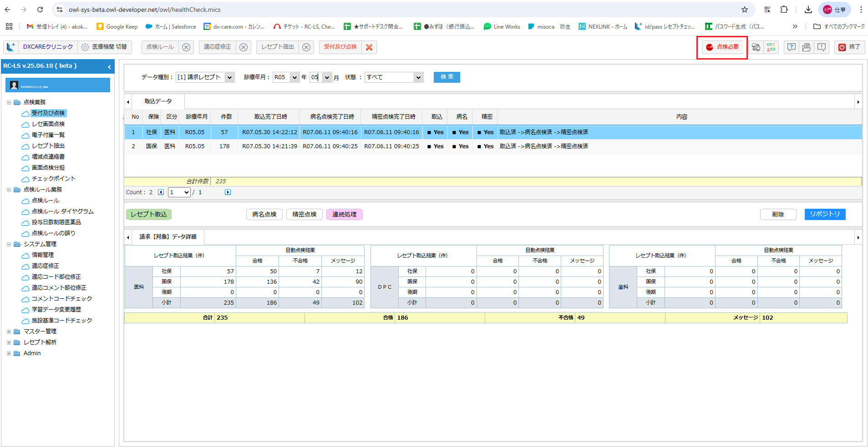
Task: Click left arrow beside 取込データ tab
Action: 128,102
